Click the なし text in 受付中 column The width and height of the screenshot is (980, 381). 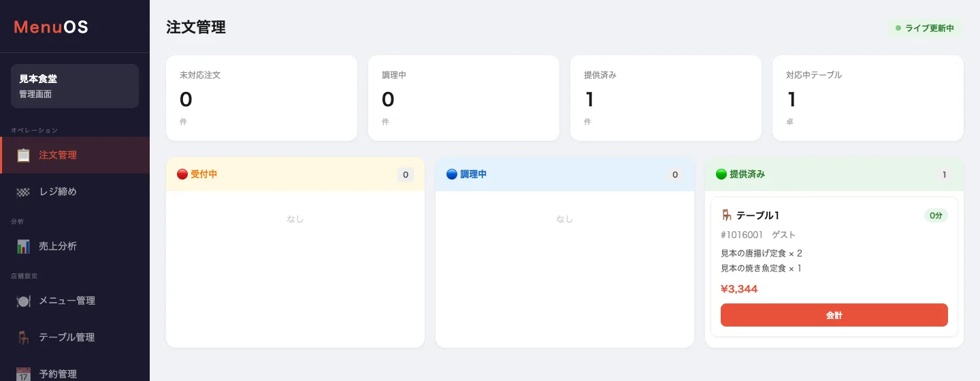click(295, 219)
